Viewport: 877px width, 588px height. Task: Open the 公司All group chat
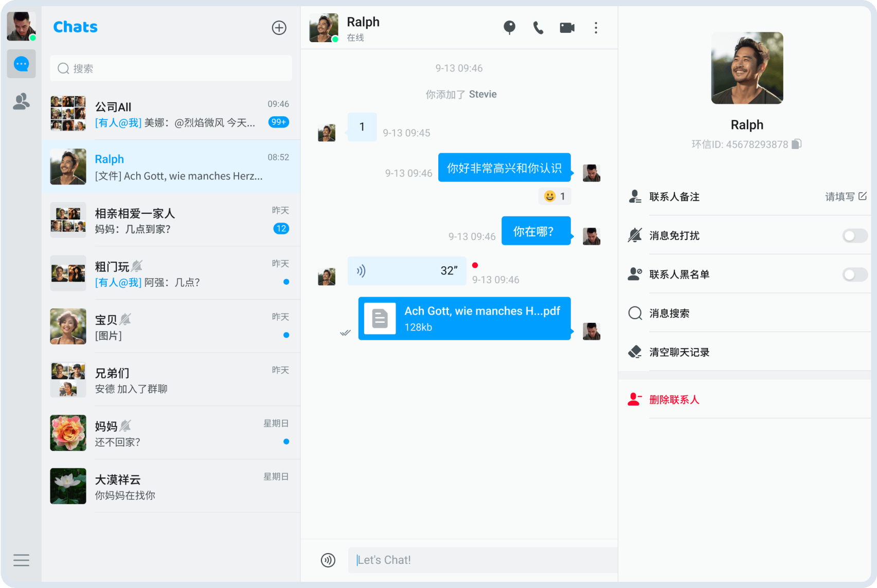(x=171, y=114)
